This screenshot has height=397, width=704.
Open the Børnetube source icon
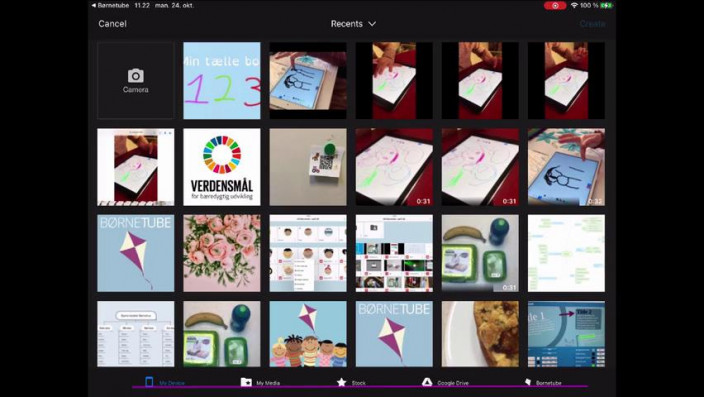[x=528, y=382]
